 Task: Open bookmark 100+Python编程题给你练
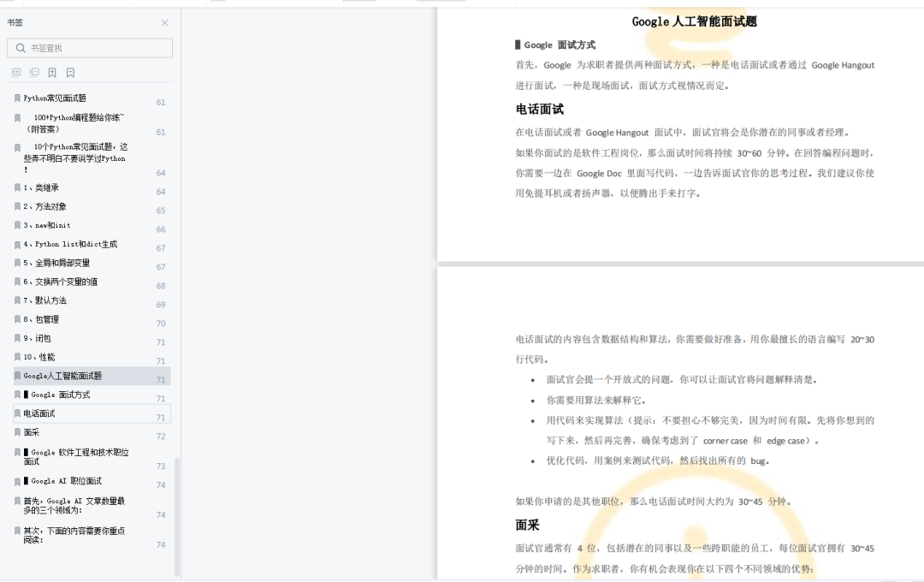coord(74,123)
